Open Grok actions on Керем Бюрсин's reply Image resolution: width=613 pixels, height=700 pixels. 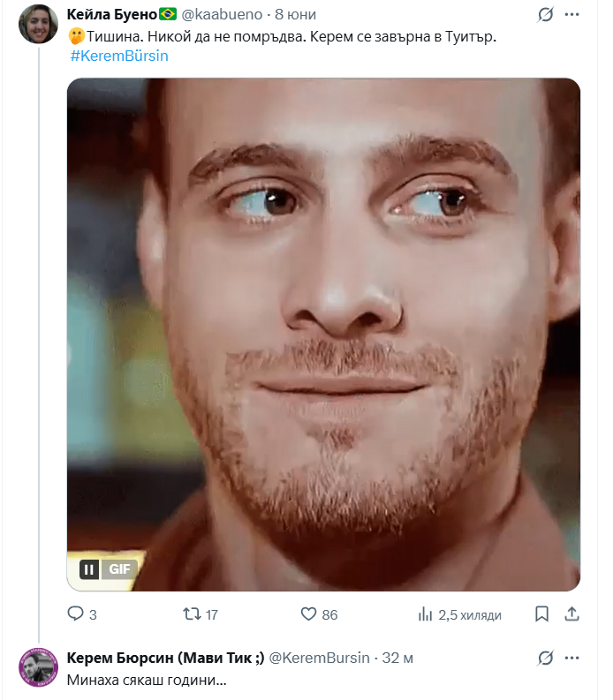coord(546,659)
